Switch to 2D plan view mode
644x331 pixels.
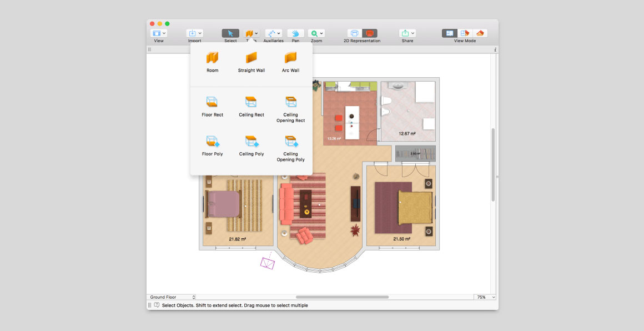[x=450, y=33]
